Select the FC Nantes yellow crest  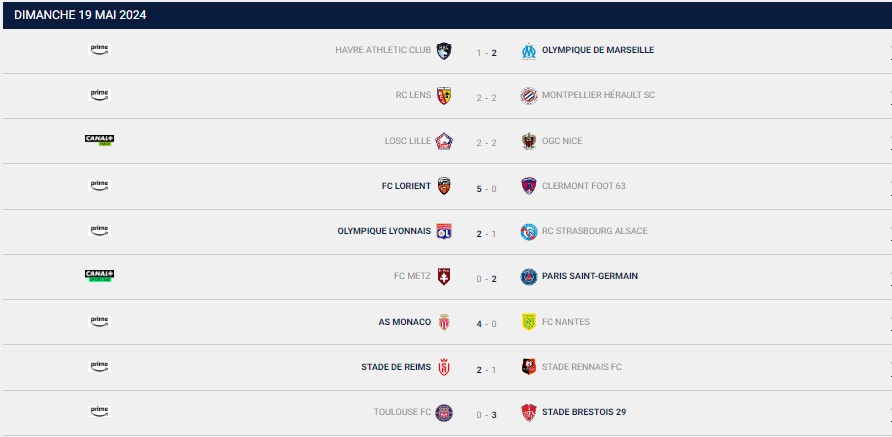pyautogui.click(x=528, y=322)
